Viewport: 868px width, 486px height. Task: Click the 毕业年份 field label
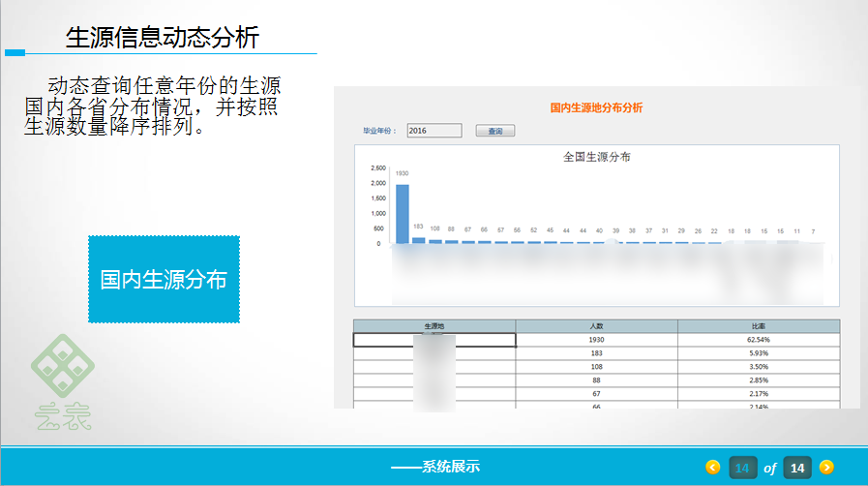pos(379,131)
